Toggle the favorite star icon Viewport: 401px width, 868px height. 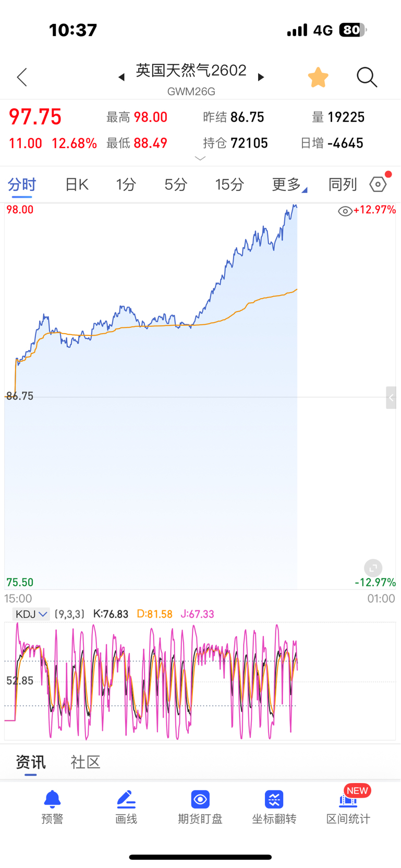click(x=318, y=77)
